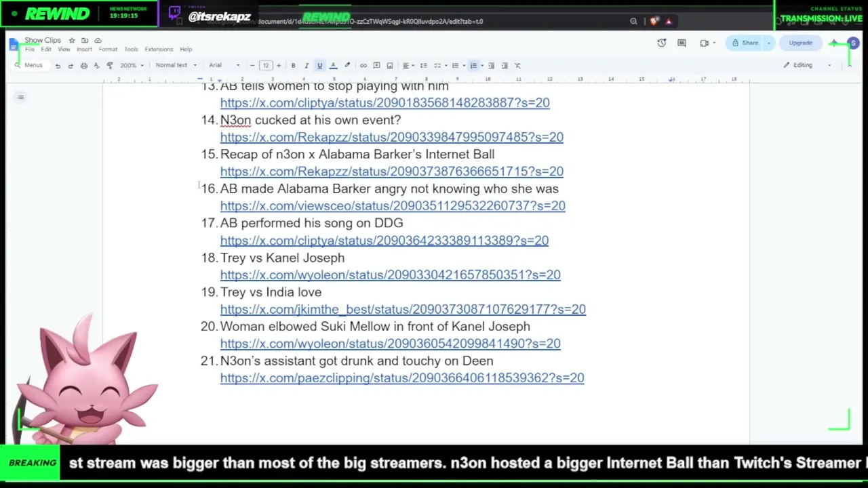Toggle the numbered list button
Viewport: 868px width, 488px height.
point(473,66)
